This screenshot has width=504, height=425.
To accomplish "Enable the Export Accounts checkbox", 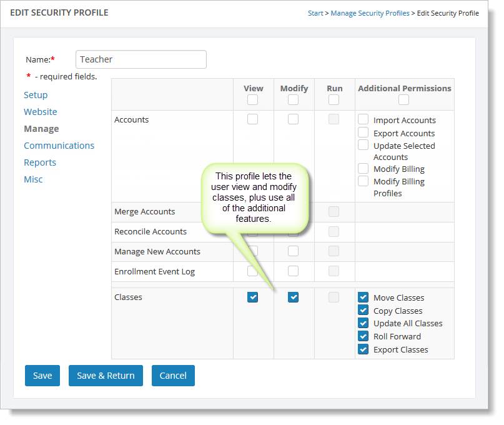I will [x=363, y=132].
